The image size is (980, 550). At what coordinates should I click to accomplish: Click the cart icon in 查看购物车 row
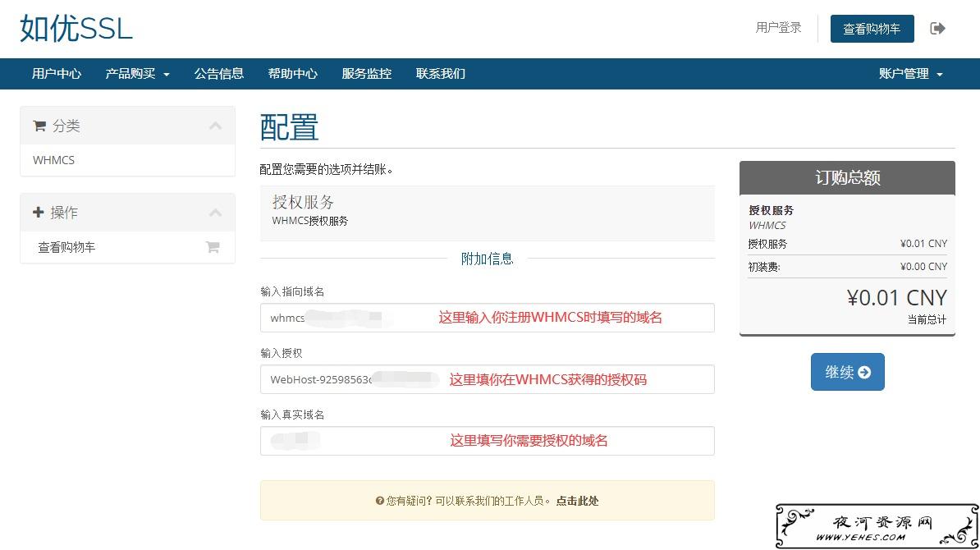tap(213, 248)
